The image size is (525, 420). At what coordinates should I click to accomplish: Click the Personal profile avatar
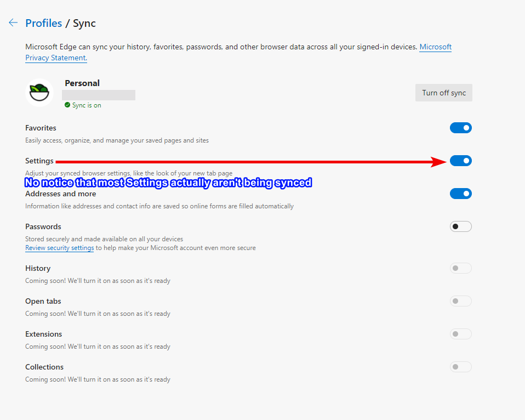tap(40, 93)
